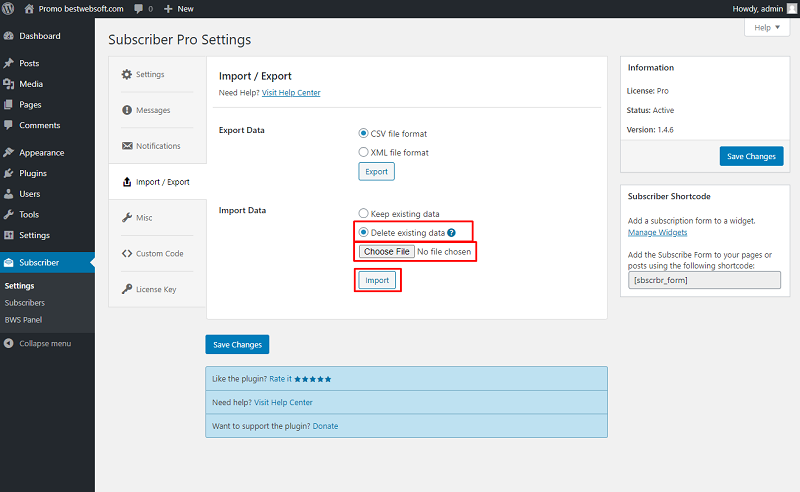Open the comments bubble icon in admin bar
The width and height of the screenshot is (800, 492).
click(x=139, y=9)
